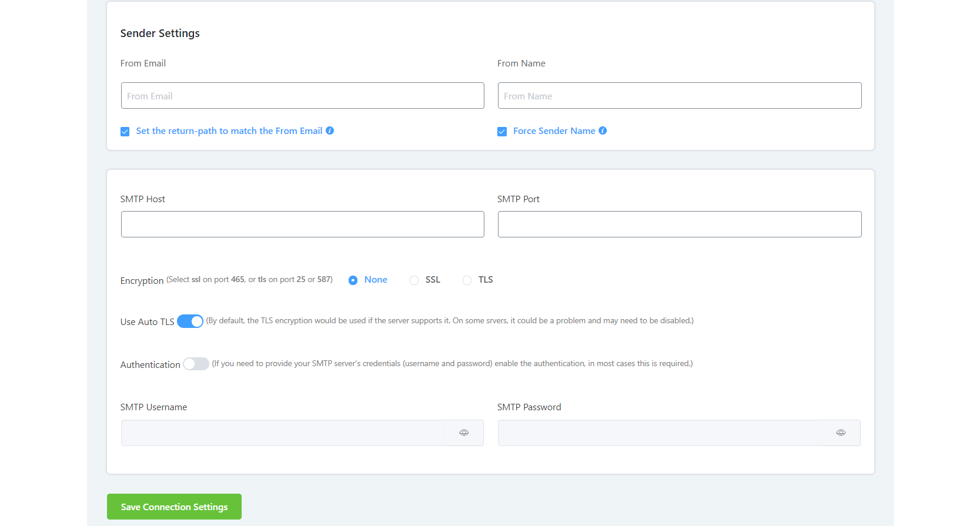Viewport: 980px width, 526px height.
Task: Choose TLS encryption
Action: 467,280
